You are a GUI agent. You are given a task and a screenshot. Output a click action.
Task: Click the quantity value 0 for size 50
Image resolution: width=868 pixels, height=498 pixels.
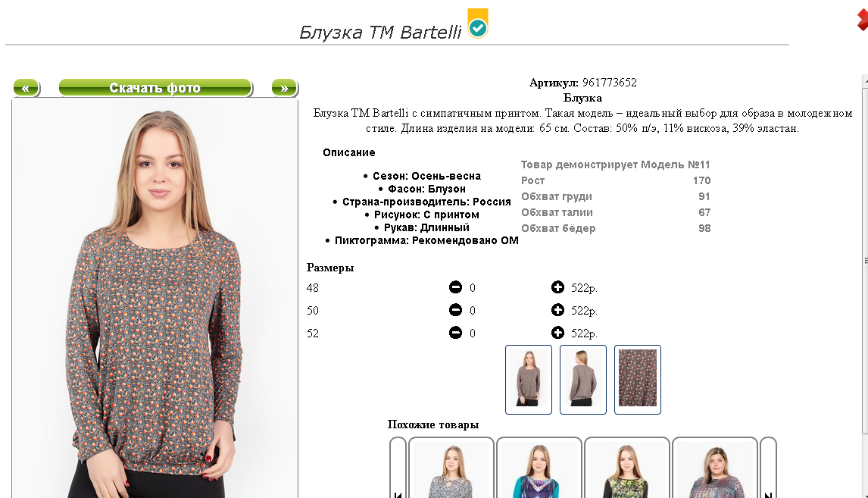[x=472, y=311]
